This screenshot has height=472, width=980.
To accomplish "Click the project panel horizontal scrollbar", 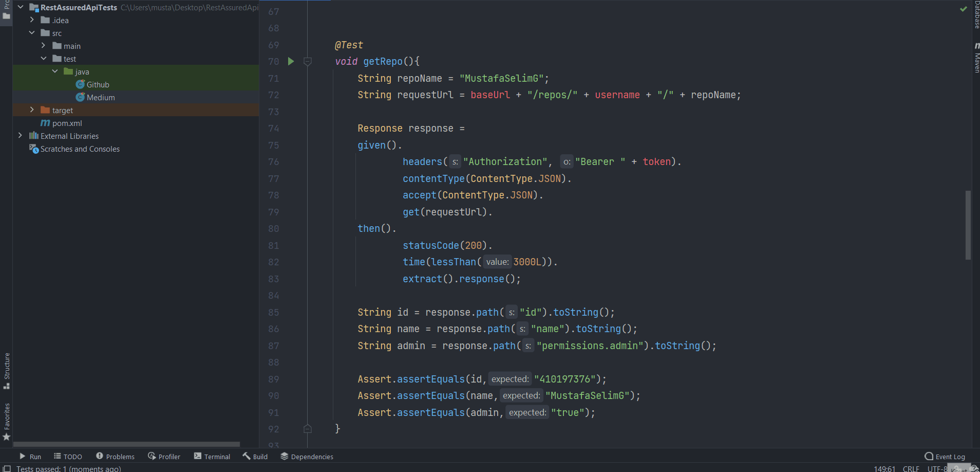I will point(126,444).
